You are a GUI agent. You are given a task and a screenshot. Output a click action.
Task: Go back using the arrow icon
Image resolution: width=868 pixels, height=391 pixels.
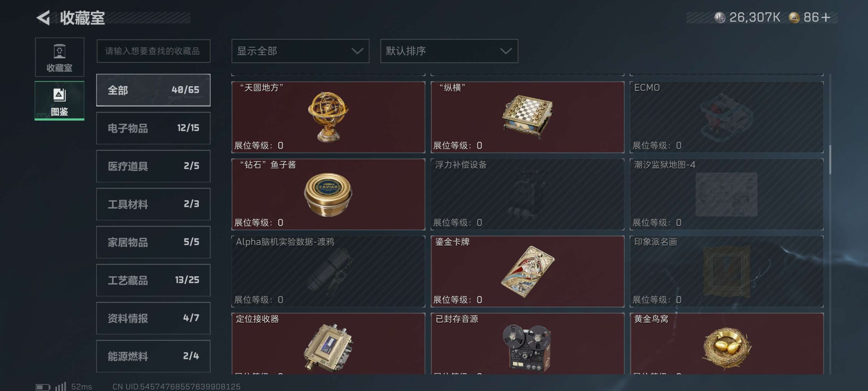tap(43, 18)
